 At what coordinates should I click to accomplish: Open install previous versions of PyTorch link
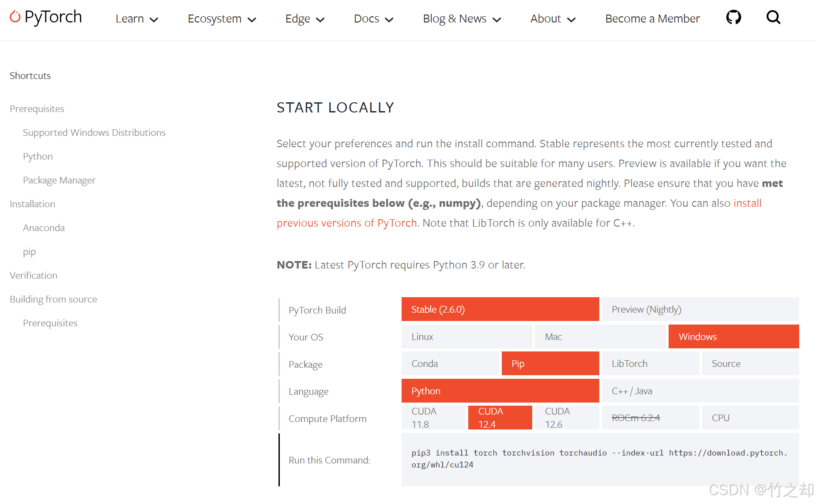point(347,223)
